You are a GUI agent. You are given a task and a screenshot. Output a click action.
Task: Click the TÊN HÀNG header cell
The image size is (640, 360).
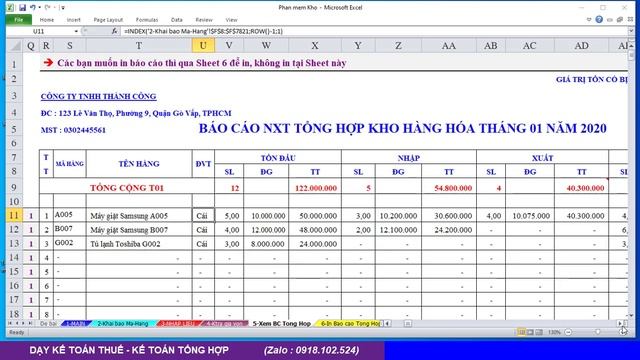(x=139, y=164)
